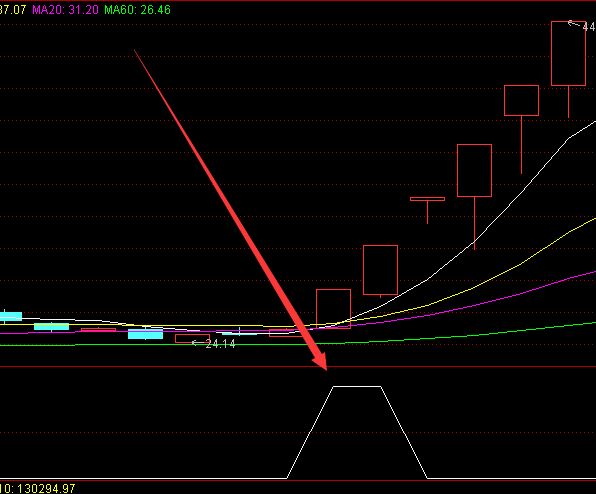Image resolution: width=596 pixels, height=494 pixels.
Task: Select the T-shaped doji candlestick
Action: (427, 209)
